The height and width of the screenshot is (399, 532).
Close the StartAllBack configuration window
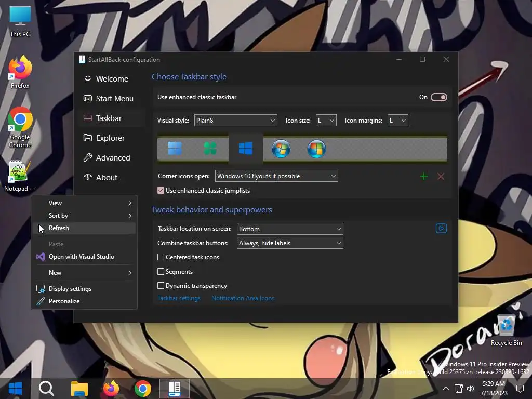[446, 59]
